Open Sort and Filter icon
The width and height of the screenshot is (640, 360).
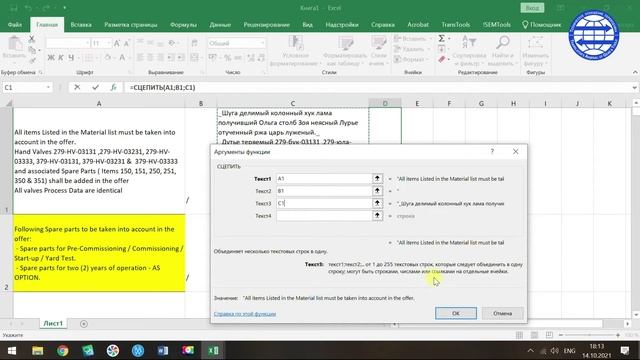tap(469, 42)
